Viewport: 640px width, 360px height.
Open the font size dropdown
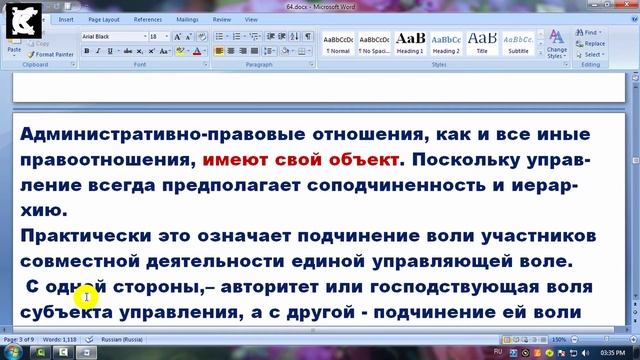point(167,37)
